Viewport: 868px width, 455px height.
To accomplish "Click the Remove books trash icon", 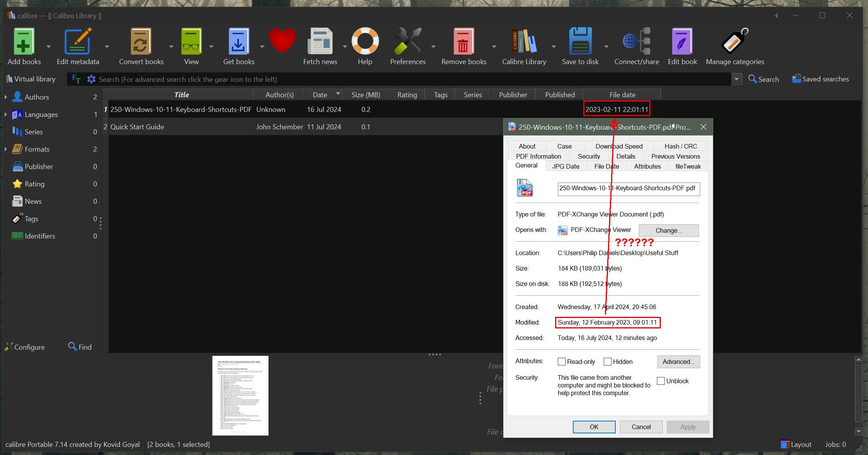I will click(x=463, y=42).
